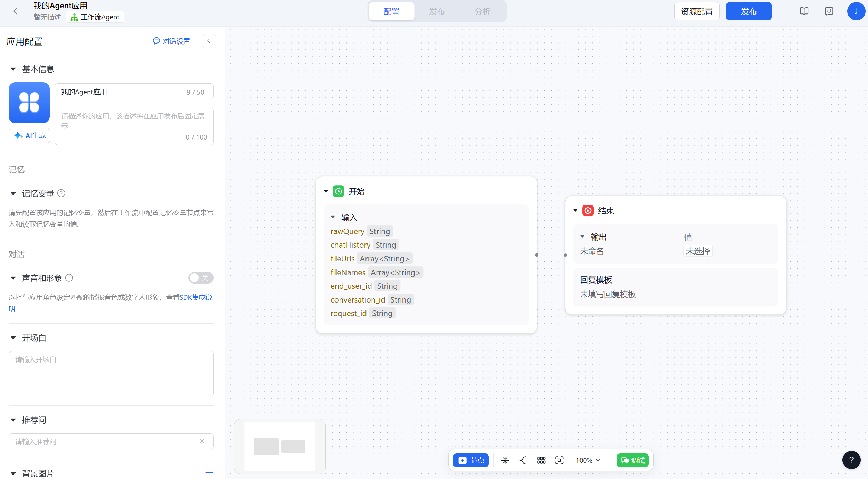This screenshot has height=479, width=868.
Task: Click the workflow minimap thumbnail
Action: [280, 446]
